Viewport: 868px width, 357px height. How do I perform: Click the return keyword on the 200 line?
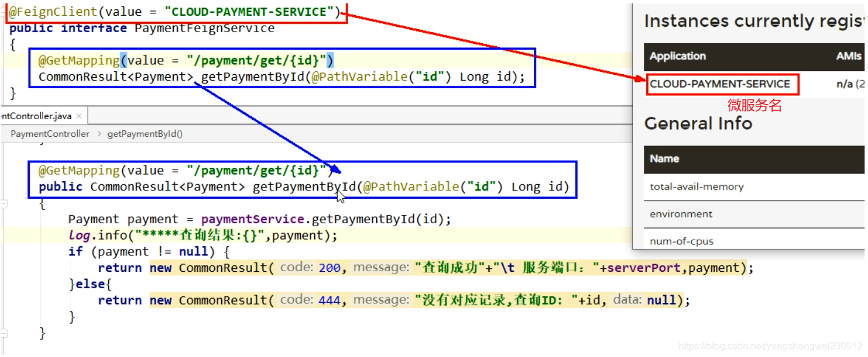pos(120,268)
